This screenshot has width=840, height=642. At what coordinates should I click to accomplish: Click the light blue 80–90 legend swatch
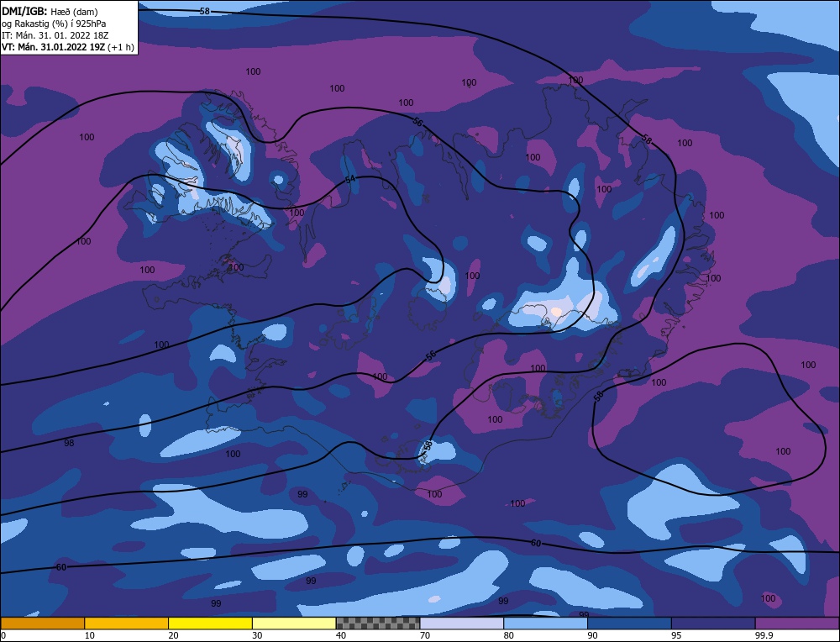pyautogui.click(x=545, y=623)
